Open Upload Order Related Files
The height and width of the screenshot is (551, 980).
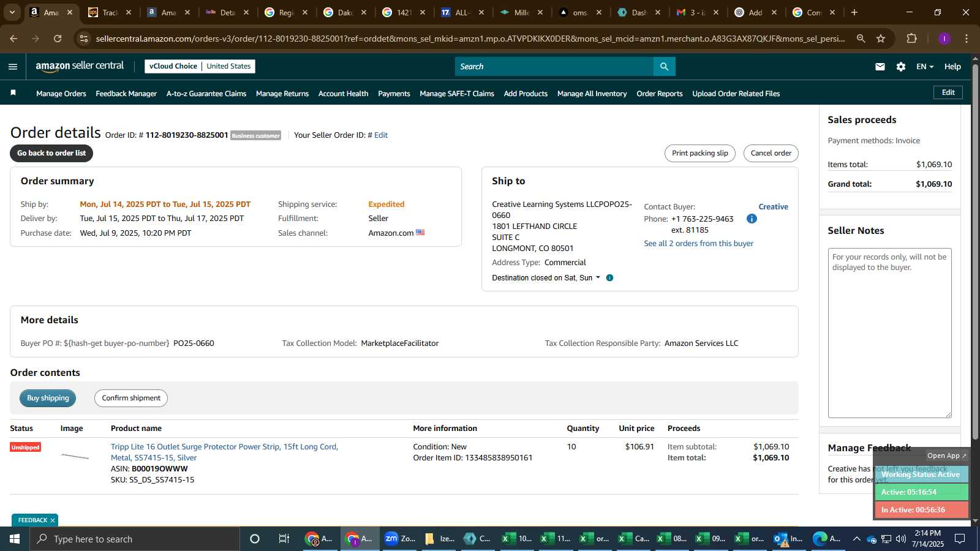[x=736, y=94]
